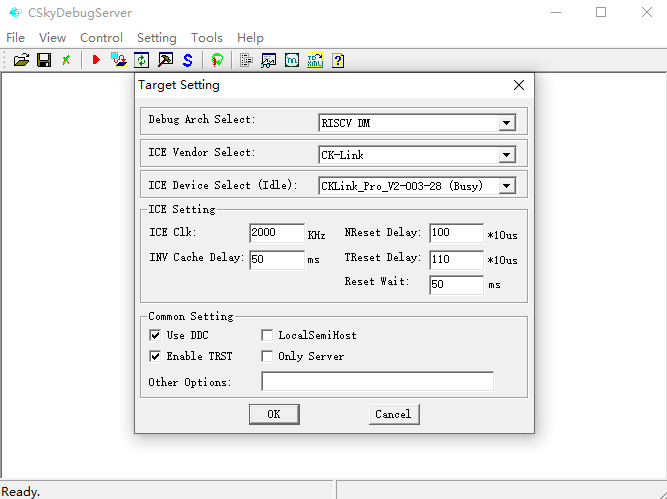
Task: Expand the Debug Arch Select dropdown
Action: tap(506, 123)
